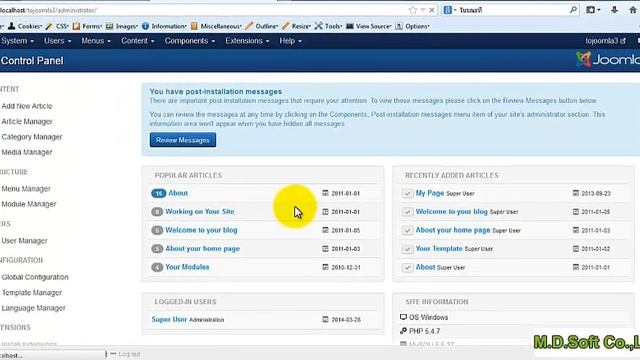Open the Help dropdown menu
The image size is (640, 360).
(x=291, y=41)
